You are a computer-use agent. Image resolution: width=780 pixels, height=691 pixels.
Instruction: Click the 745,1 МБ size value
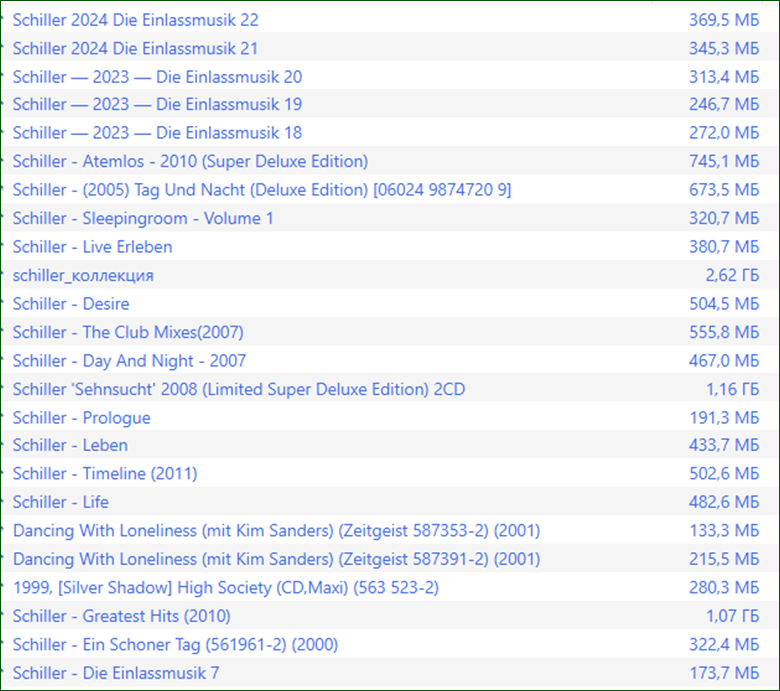[724, 161]
